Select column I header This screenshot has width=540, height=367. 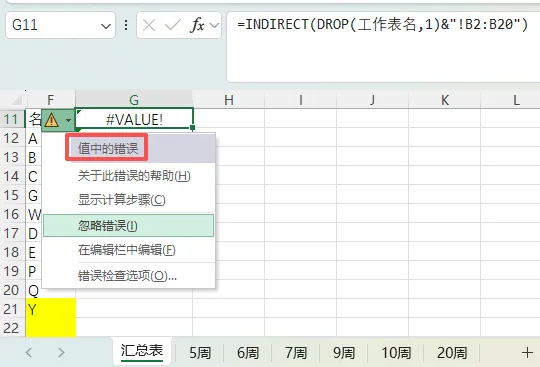pos(301,100)
